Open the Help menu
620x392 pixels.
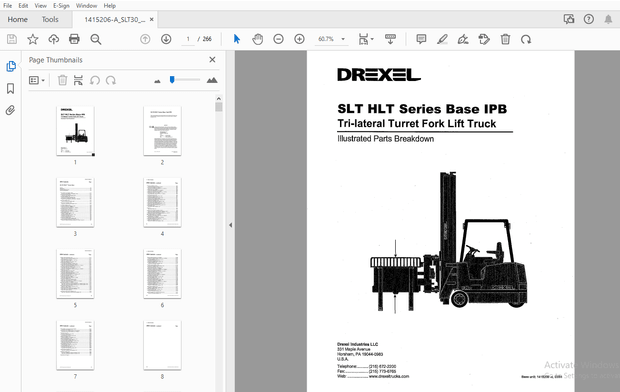[110, 6]
